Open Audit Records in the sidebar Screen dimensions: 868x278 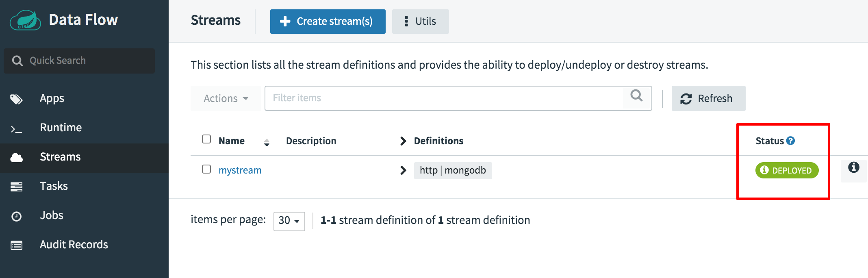[74, 245]
